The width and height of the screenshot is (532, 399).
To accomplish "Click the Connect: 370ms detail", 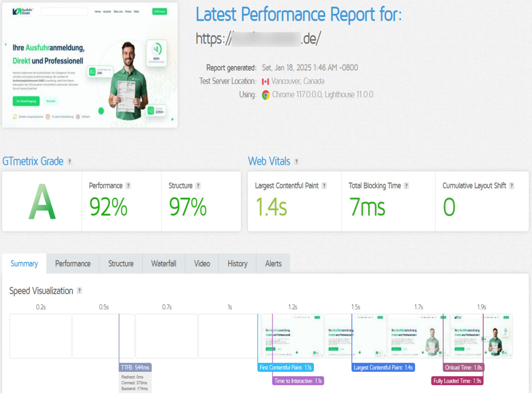I will [x=135, y=383].
